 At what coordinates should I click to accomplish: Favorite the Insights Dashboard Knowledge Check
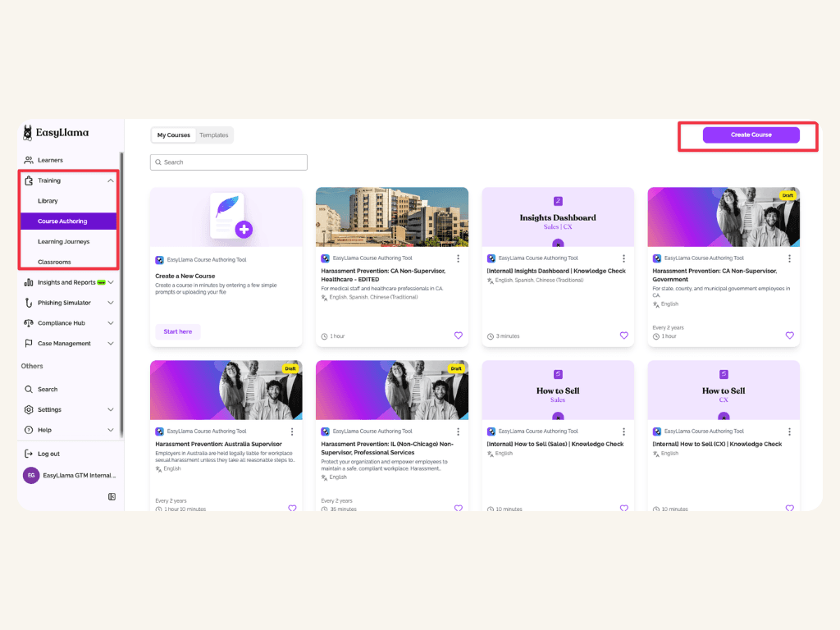pos(624,336)
